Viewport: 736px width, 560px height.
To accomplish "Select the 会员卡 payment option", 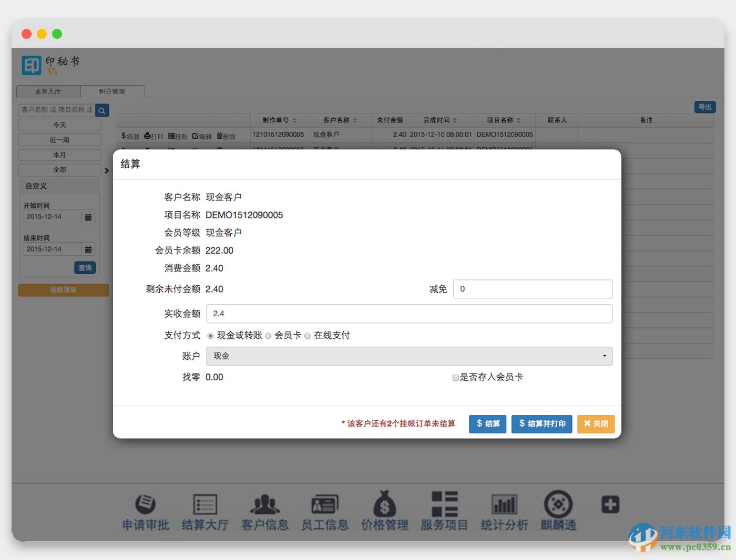I will pyautogui.click(x=268, y=335).
